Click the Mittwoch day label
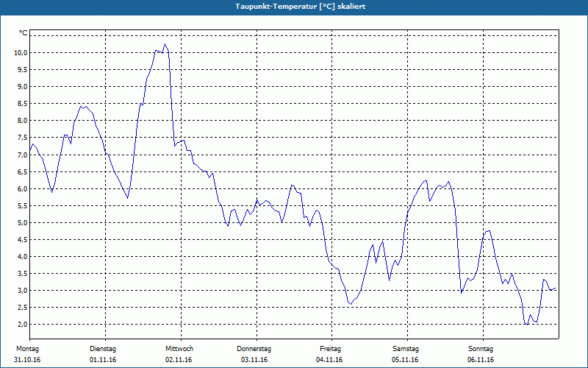This screenshot has width=588, height=368. (x=179, y=349)
